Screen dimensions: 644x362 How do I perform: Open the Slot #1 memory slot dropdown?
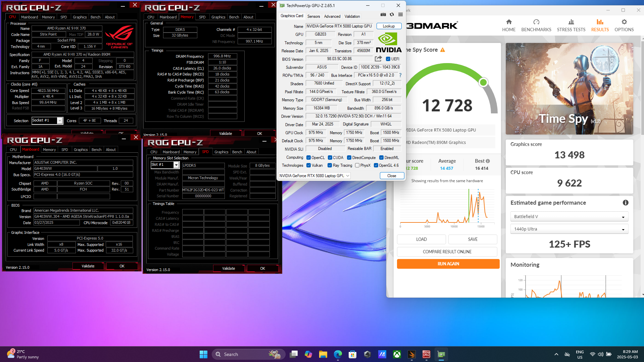pyautogui.click(x=165, y=165)
